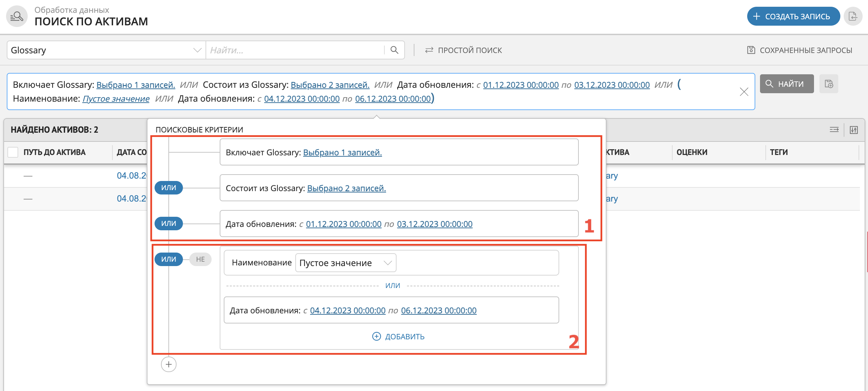Image resolution: width=868 pixels, height=391 pixels.
Task: Select the Состоит из Glossary criterion box
Action: pyautogui.click(x=399, y=188)
